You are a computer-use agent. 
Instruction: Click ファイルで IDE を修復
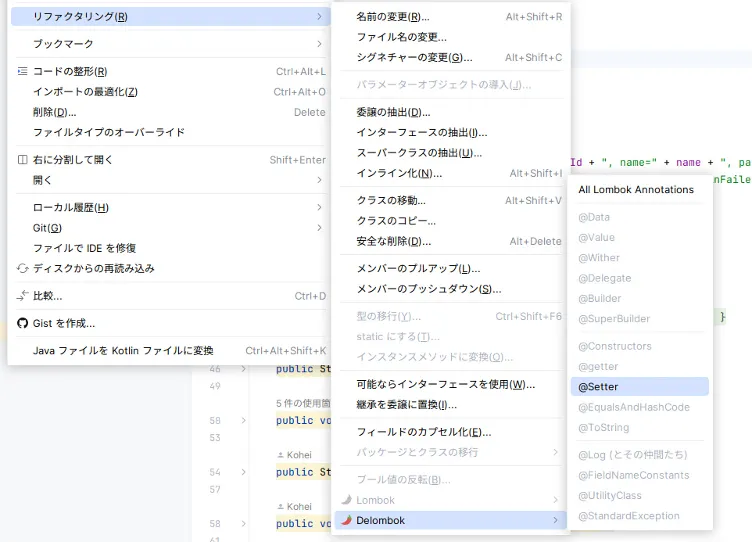pos(84,248)
